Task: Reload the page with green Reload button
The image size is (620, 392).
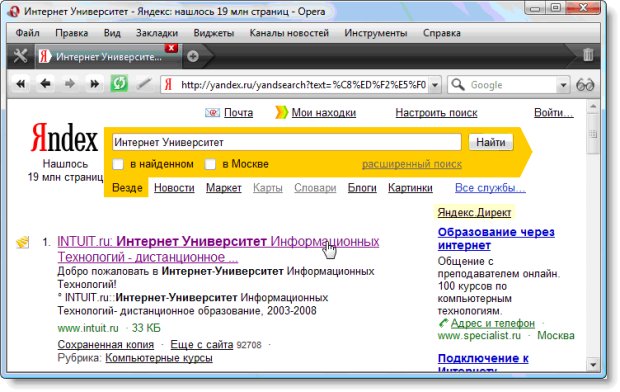Action: (119, 84)
